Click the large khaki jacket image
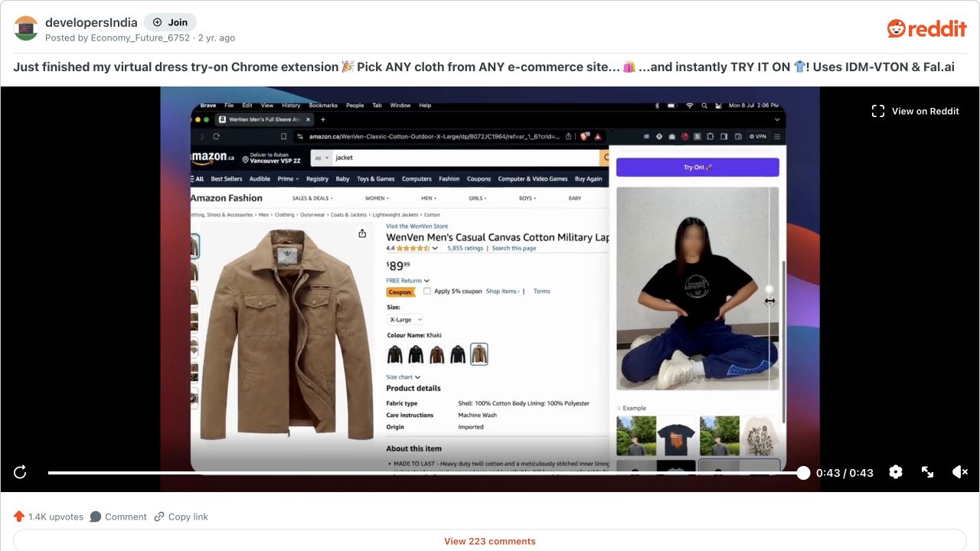980x551 pixels. 288,334
